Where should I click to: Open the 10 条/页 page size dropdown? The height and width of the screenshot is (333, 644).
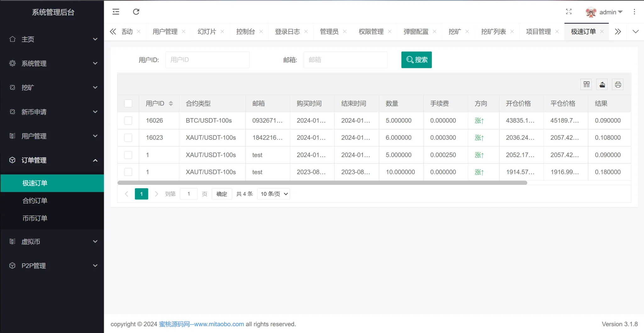coord(274,194)
